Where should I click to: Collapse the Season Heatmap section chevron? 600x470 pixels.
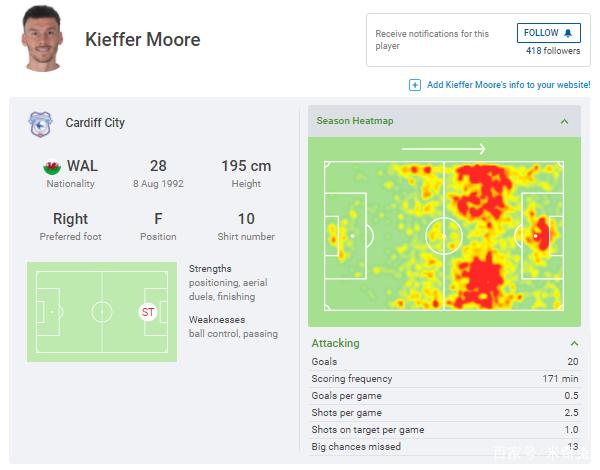564,121
